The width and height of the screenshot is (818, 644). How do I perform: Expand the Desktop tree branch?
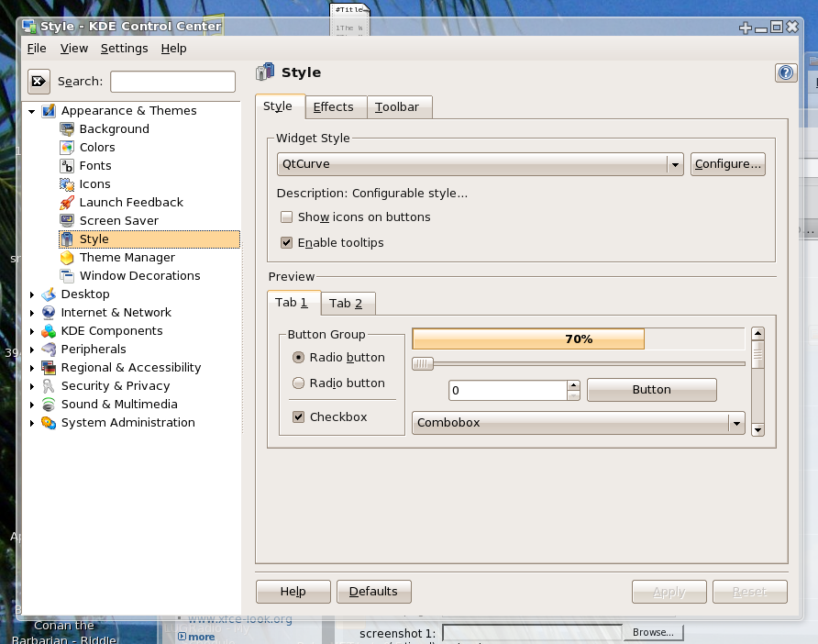click(x=32, y=294)
